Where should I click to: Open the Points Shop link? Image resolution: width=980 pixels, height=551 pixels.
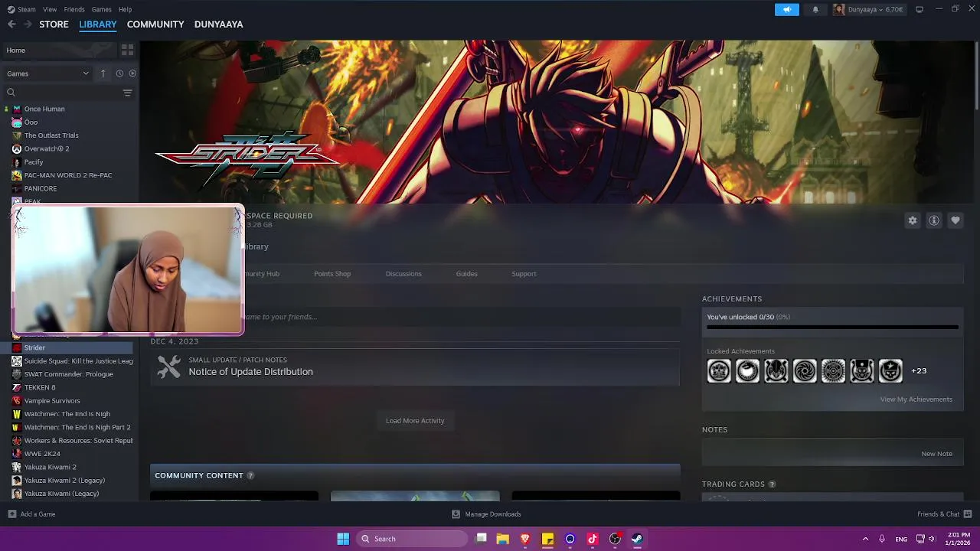click(332, 274)
